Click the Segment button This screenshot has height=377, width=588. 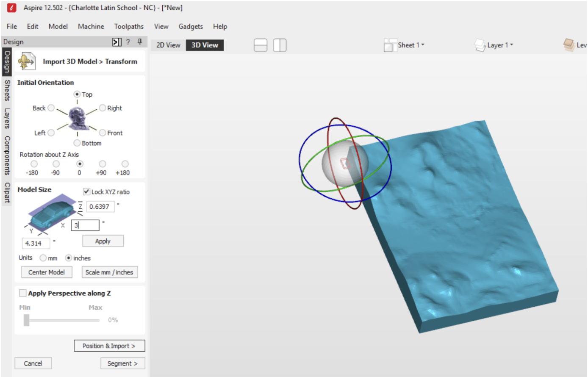click(x=122, y=363)
